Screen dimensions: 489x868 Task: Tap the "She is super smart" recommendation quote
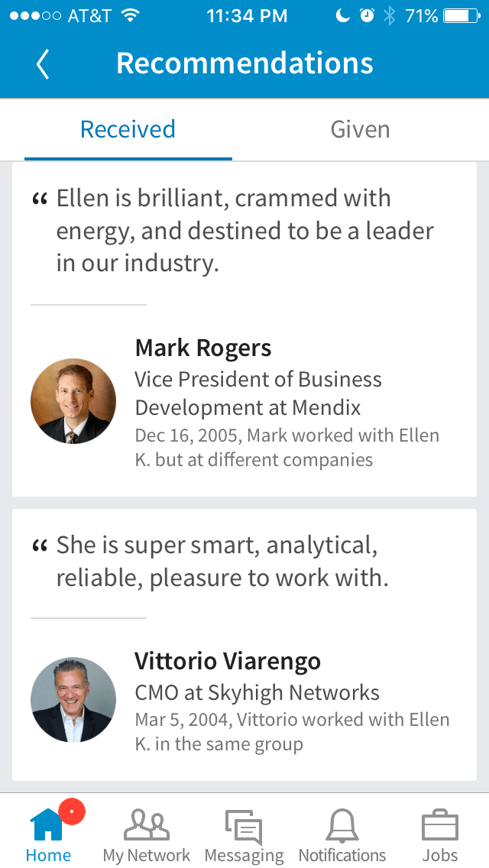[222, 562]
